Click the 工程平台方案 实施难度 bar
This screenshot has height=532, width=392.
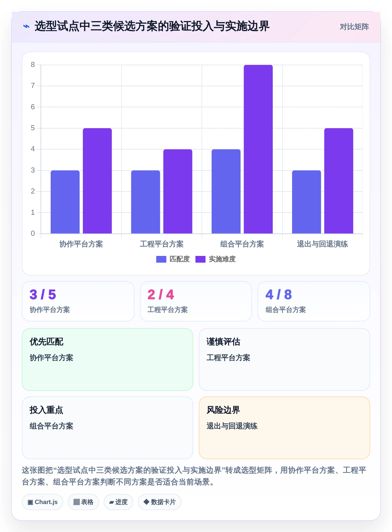178,191
